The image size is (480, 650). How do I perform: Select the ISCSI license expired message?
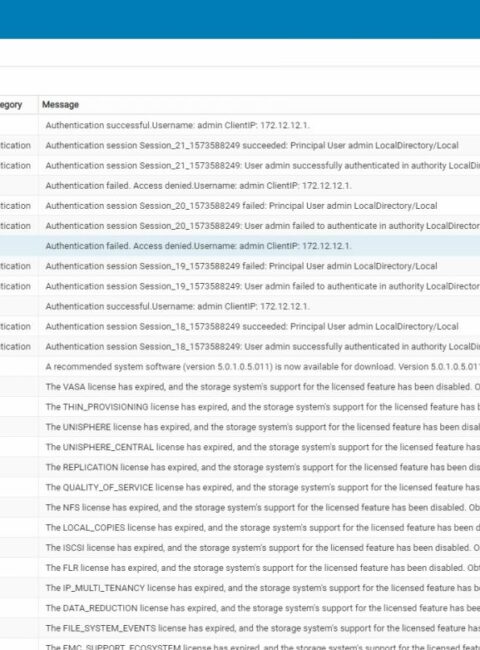pos(240,548)
